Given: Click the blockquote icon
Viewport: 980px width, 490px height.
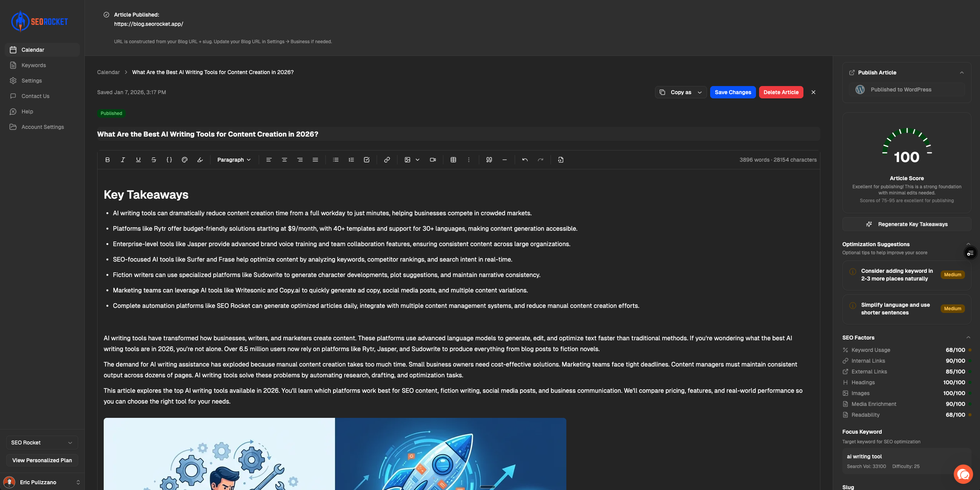Looking at the screenshot, I should pos(489,160).
